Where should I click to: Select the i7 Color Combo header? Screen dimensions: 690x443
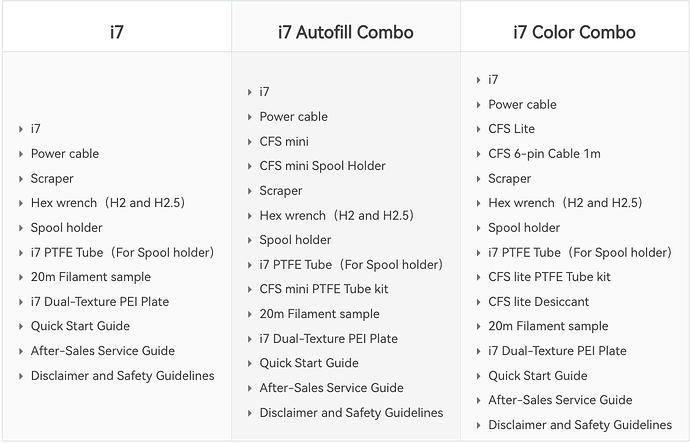[x=574, y=32]
